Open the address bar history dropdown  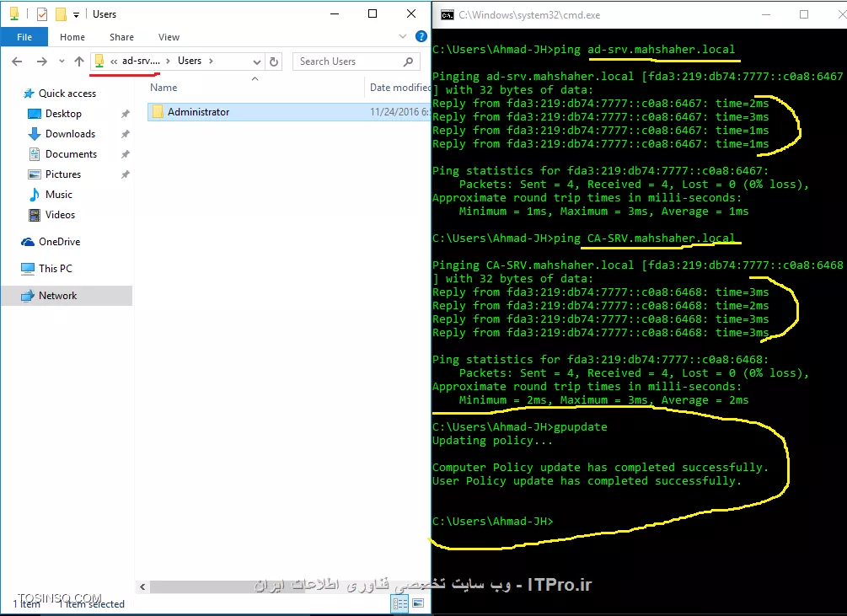tap(257, 62)
